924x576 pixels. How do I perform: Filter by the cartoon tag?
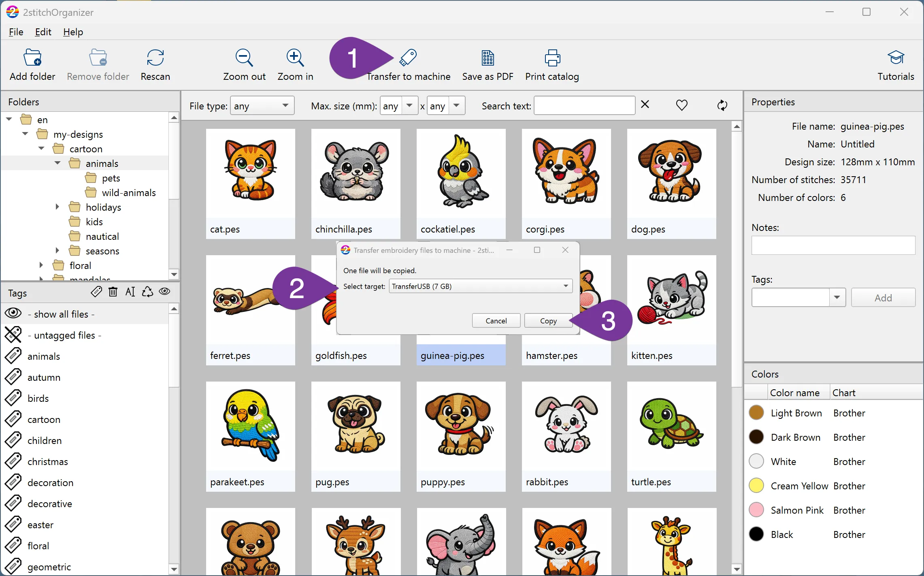coord(85,419)
